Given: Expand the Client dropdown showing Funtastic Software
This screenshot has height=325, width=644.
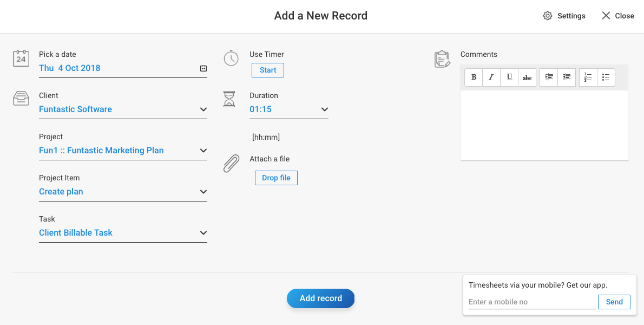Looking at the screenshot, I should (123, 109).
